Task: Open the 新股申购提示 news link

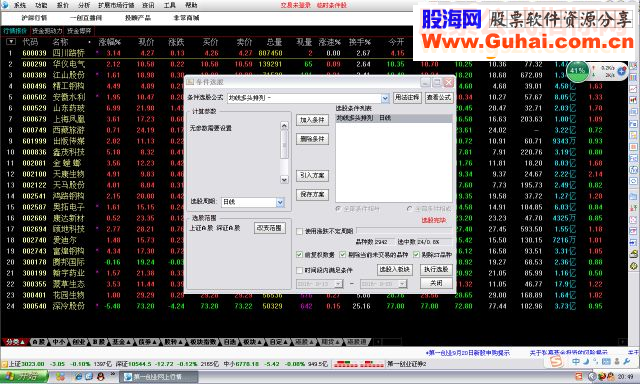Action: tap(468, 353)
